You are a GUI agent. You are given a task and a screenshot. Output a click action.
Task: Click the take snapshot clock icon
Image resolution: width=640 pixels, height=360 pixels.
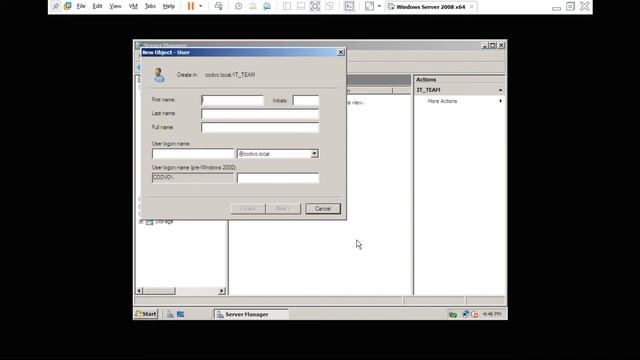(238, 6)
